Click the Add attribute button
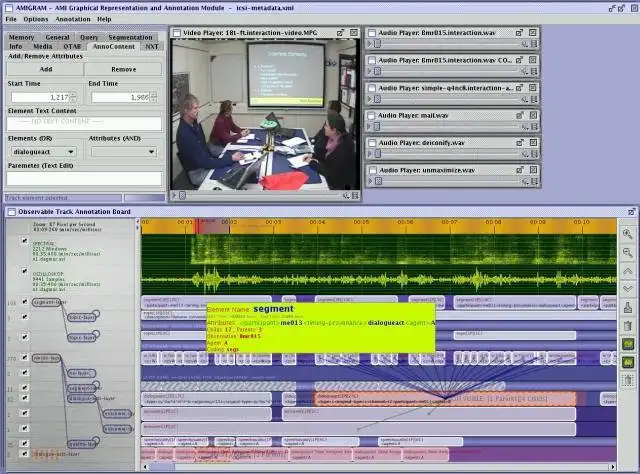 tap(45, 69)
